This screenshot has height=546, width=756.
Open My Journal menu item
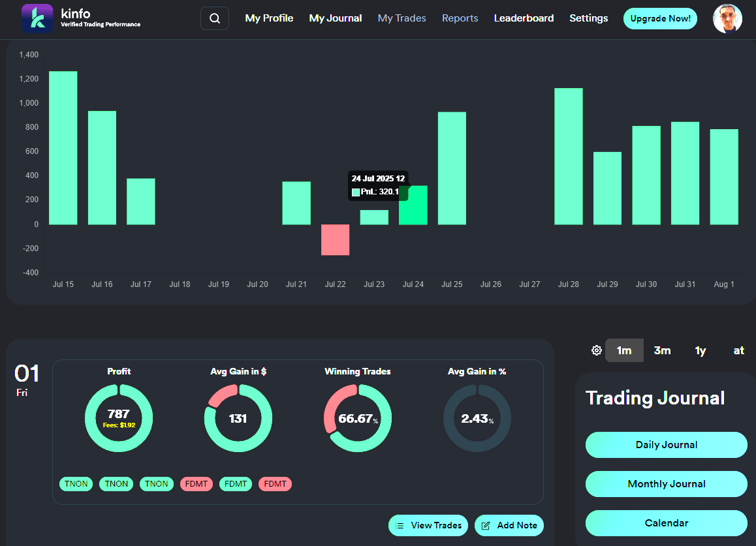pos(336,18)
